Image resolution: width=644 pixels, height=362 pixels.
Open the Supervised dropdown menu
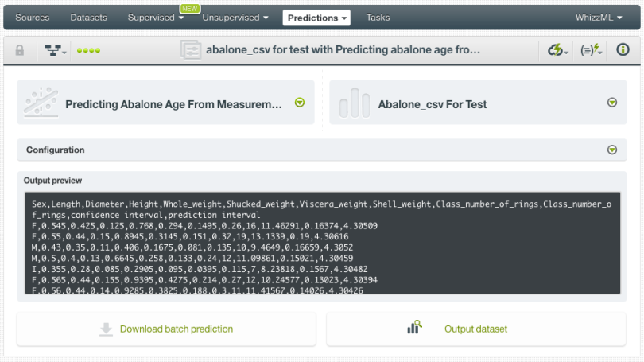tap(155, 18)
